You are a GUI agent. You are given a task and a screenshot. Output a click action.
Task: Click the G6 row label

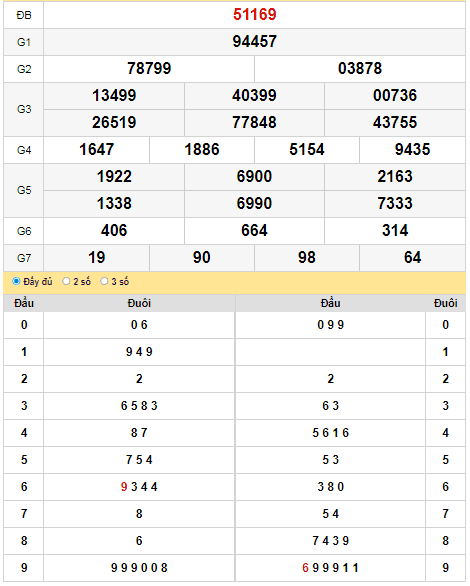24,231
